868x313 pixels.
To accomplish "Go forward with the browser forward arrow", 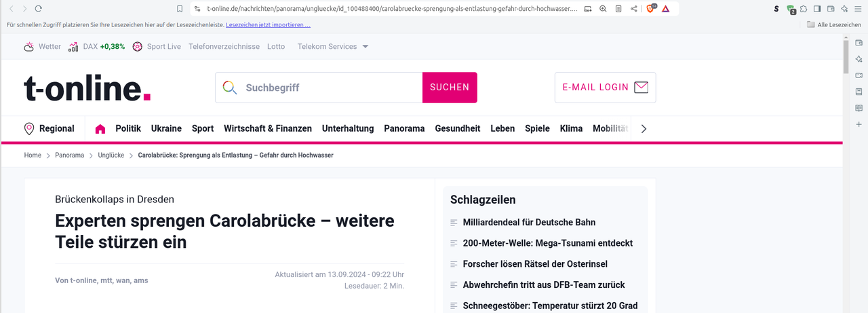I will pyautogui.click(x=24, y=9).
